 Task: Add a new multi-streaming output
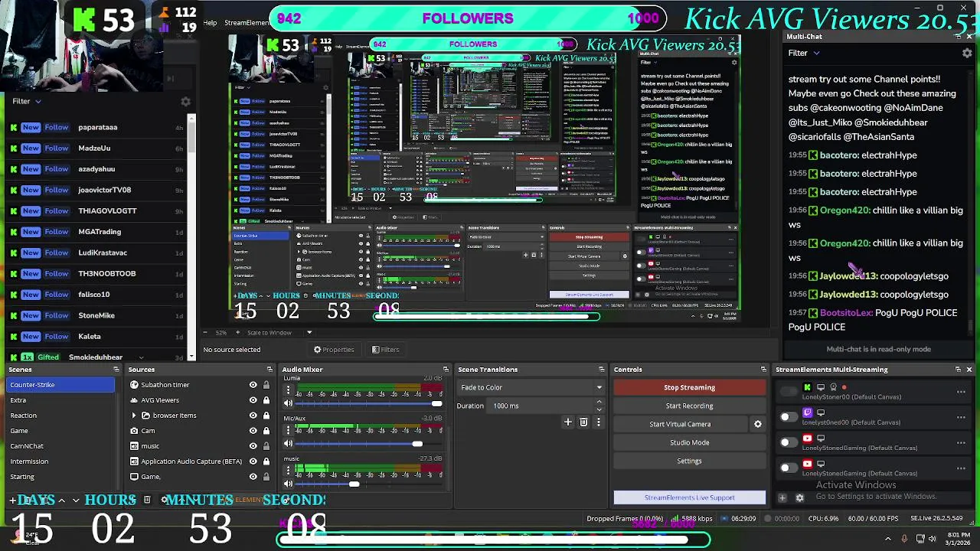coord(782,498)
